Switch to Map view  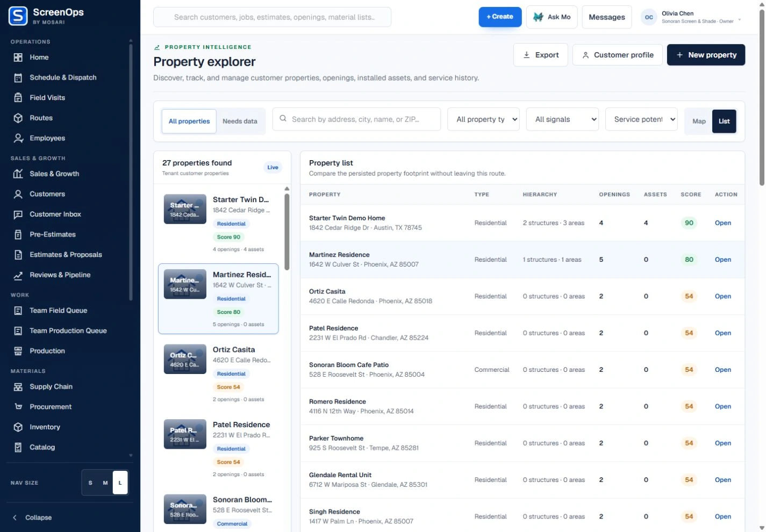click(x=699, y=121)
